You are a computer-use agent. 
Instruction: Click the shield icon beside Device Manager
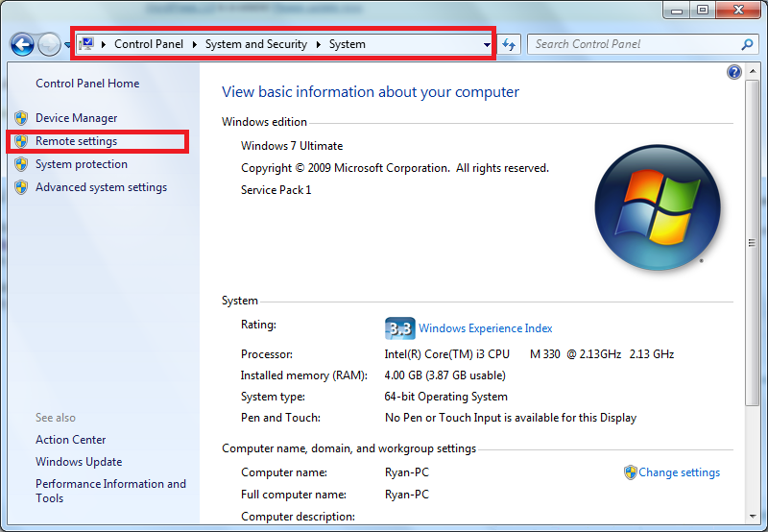[x=21, y=118]
